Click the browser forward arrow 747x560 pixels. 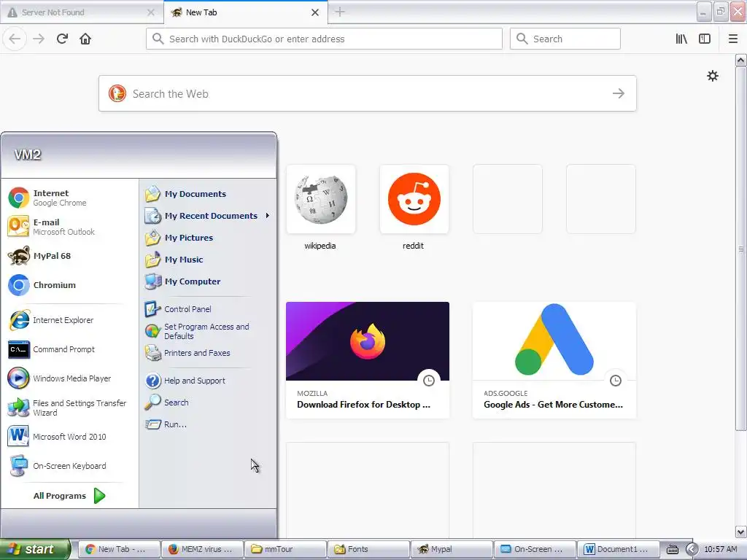coord(39,39)
